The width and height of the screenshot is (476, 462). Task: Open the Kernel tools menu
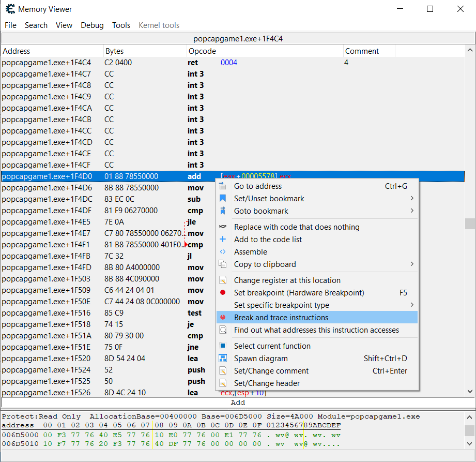[159, 25]
